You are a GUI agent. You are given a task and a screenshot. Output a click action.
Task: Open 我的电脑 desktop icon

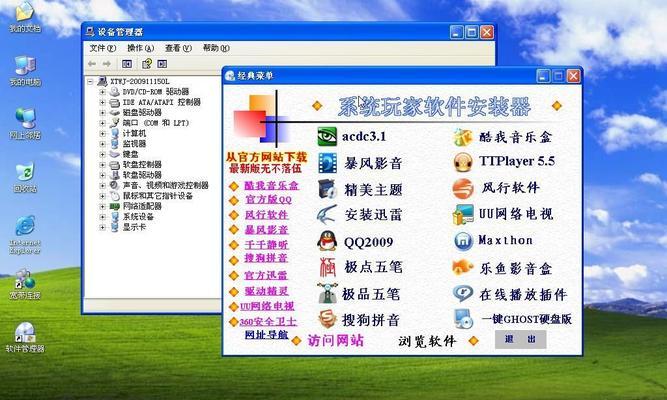tap(25, 71)
